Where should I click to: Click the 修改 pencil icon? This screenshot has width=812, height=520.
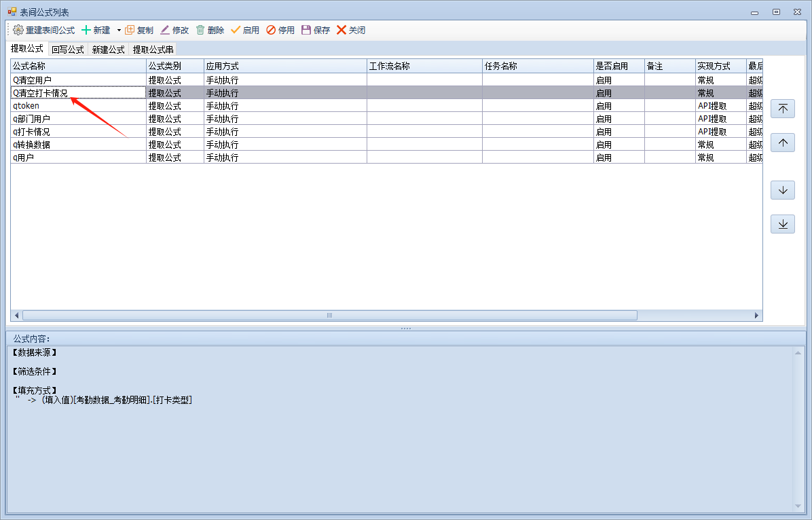tap(165, 31)
